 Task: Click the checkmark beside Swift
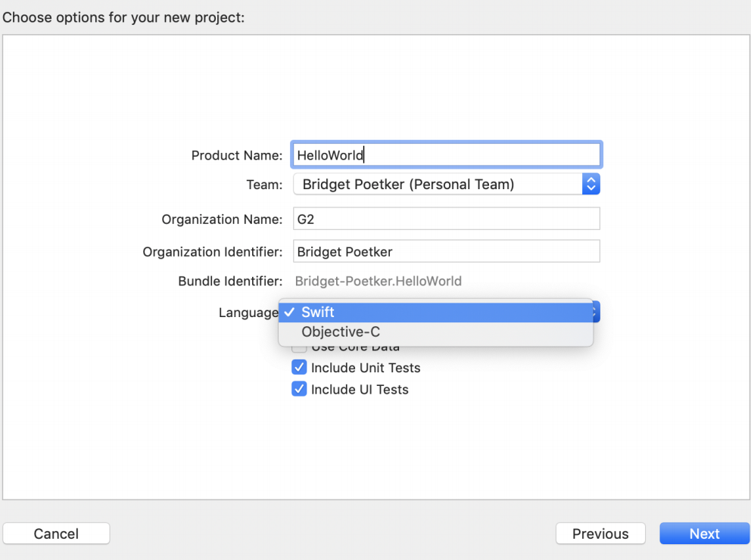(x=290, y=312)
